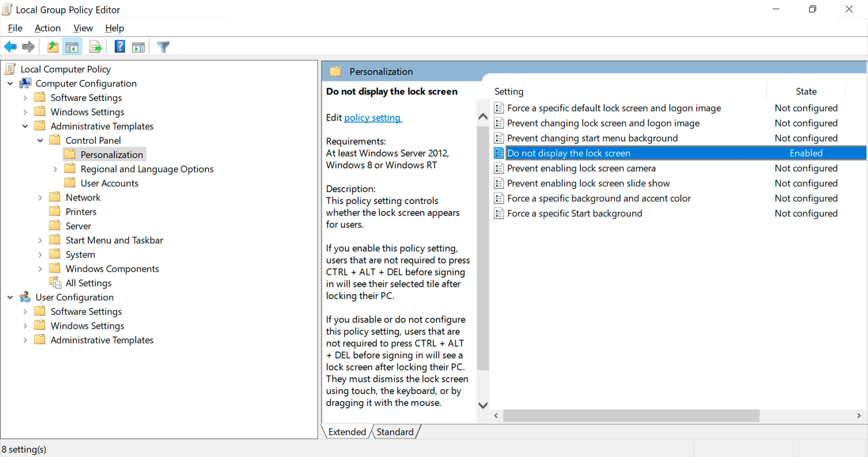Open the Edit policy setting link
The height and width of the screenshot is (457, 868).
tap(373, 117)
